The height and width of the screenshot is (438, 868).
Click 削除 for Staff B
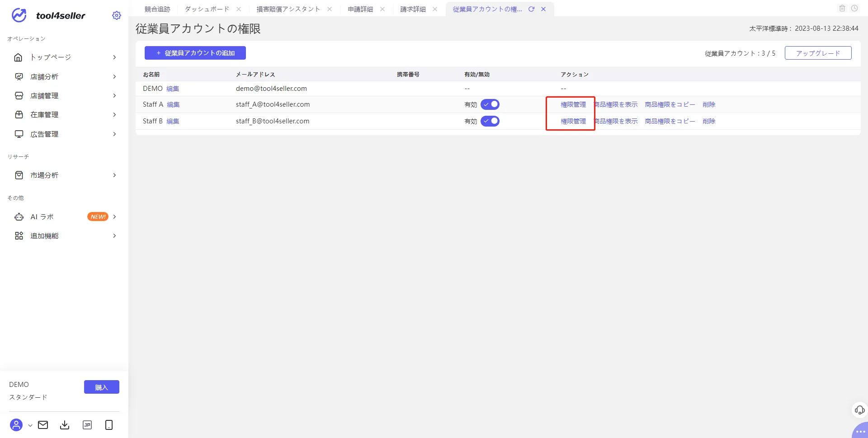click(x=709, y=121)
